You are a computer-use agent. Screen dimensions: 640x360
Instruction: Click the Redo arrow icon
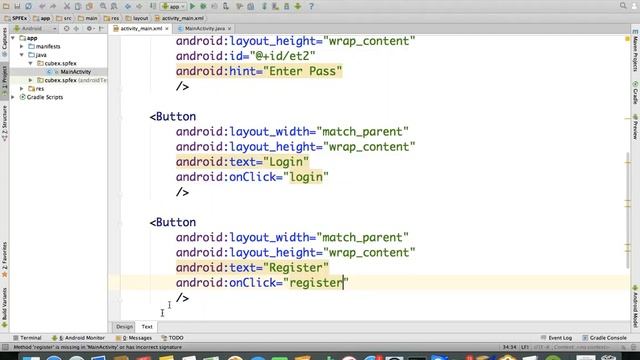click(53, 6)
